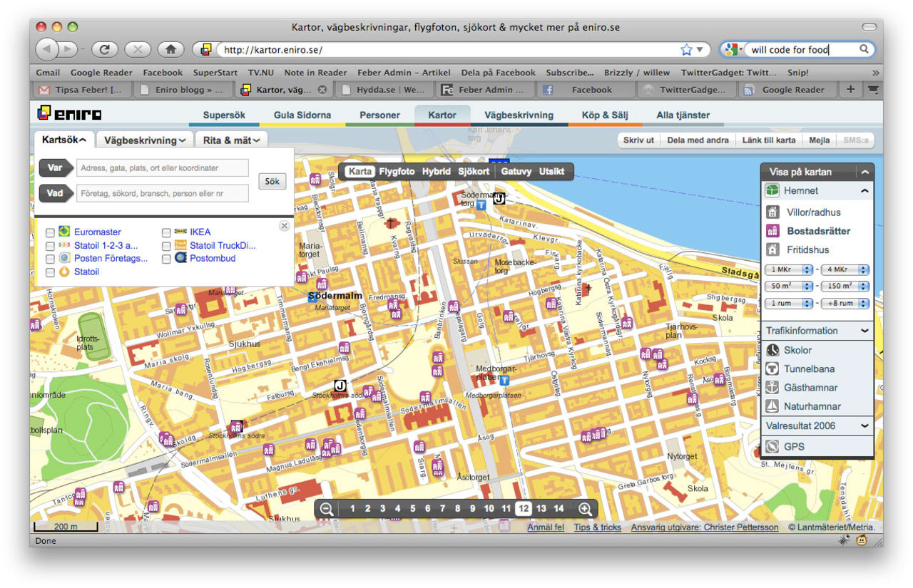Click the zoom out magnifier icon

327,509
